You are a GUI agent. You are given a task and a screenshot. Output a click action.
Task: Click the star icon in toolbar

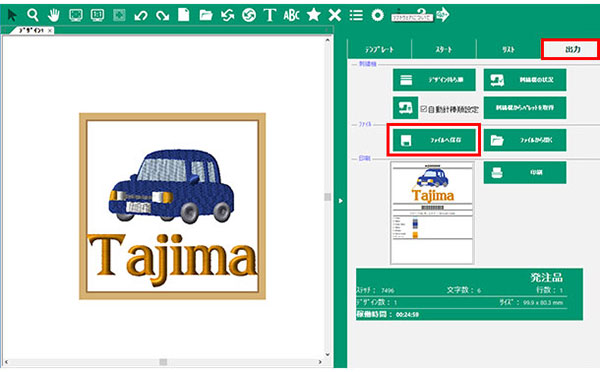313,15
